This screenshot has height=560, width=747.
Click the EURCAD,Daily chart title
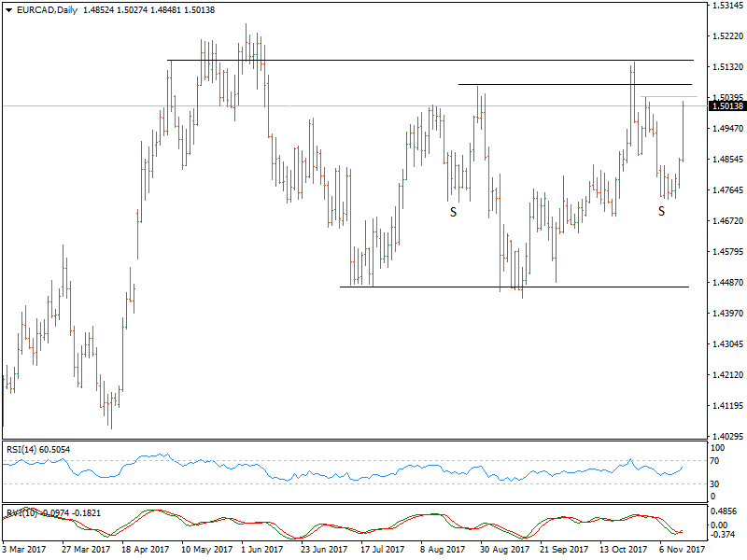coord(49,9)
